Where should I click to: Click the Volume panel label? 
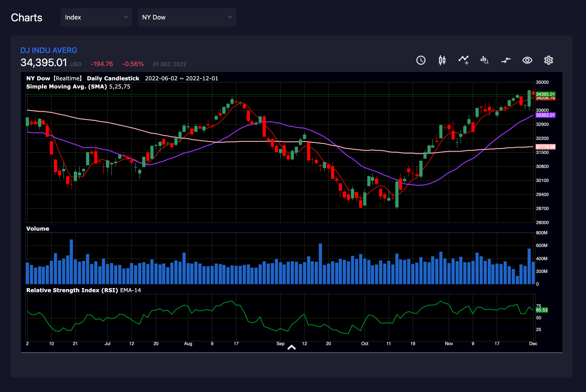click(38, 229)
